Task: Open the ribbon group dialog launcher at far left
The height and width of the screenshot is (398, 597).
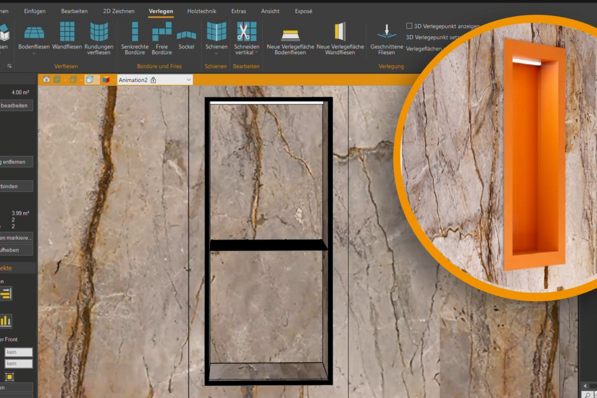Action: coord(9,66)
